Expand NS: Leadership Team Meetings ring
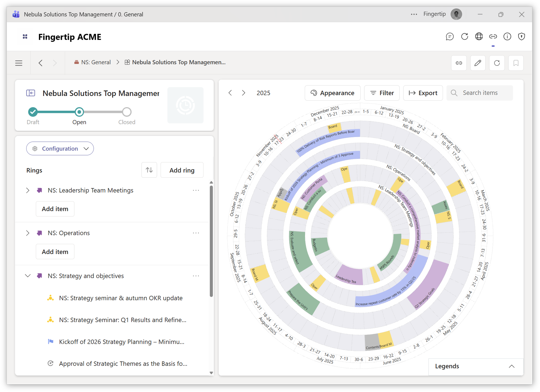This screenshot has height=392, width=540. click(x=28, y=190)
